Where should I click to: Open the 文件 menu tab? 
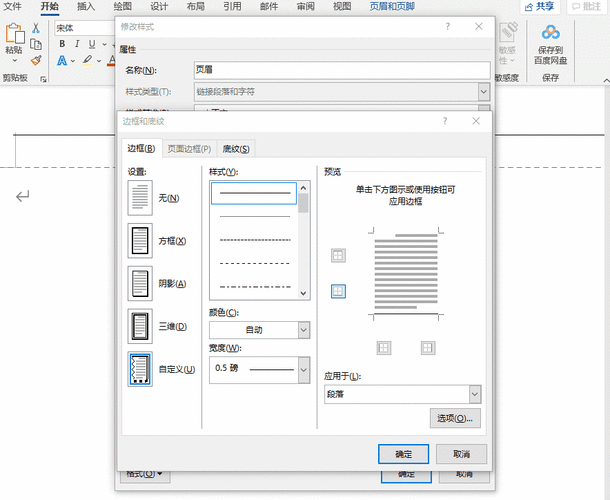coord(12,6)
